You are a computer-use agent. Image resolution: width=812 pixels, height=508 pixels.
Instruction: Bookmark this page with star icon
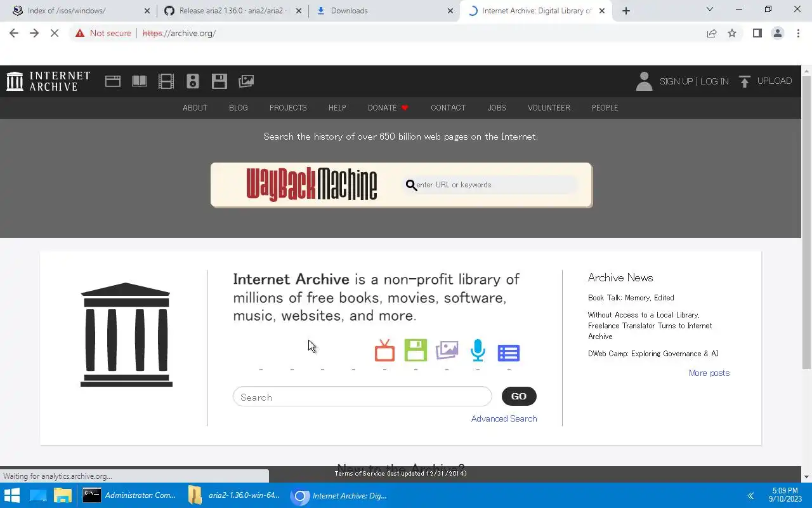tap(732, 33)
